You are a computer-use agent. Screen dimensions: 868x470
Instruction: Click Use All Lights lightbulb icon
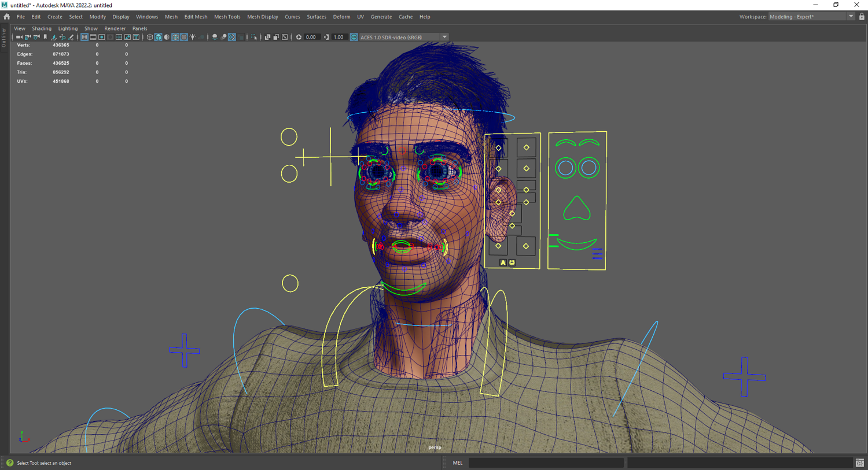193,37
